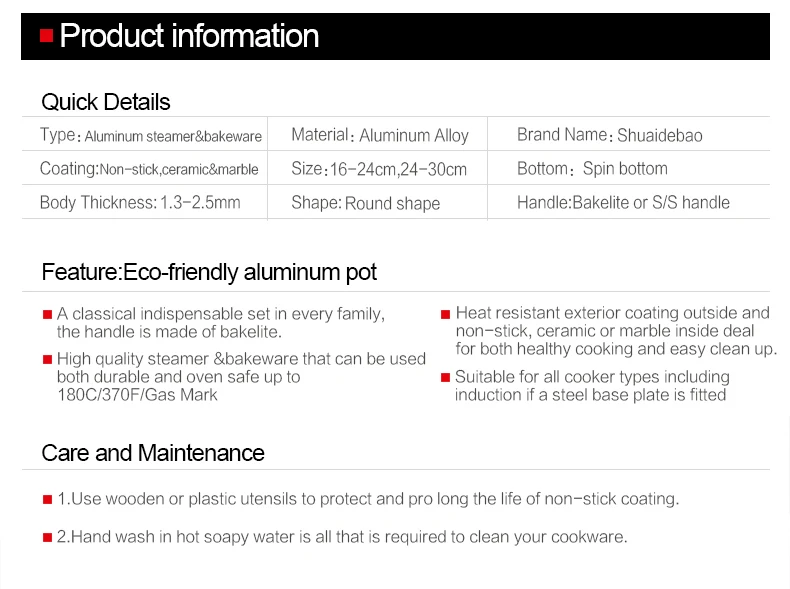Click red bullet before "Heat resistant exterior coating"
Screen dimensions: 790x589
click(x=445, y=314)
